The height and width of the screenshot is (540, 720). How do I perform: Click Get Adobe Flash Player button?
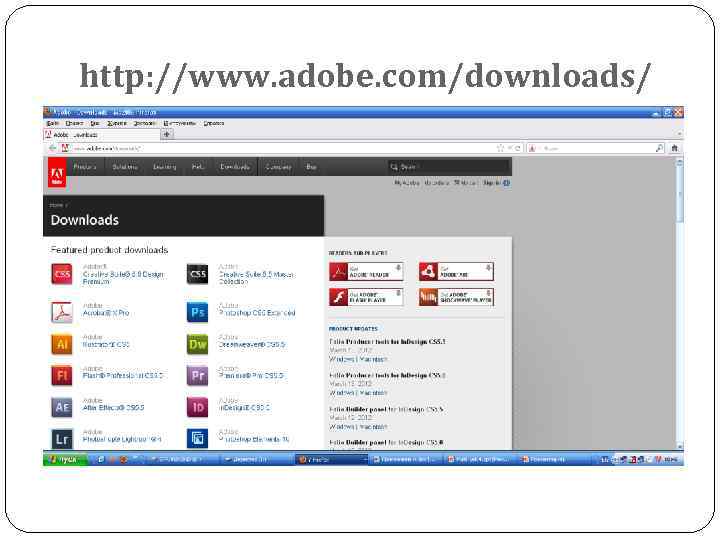click(x=366, y=297)
